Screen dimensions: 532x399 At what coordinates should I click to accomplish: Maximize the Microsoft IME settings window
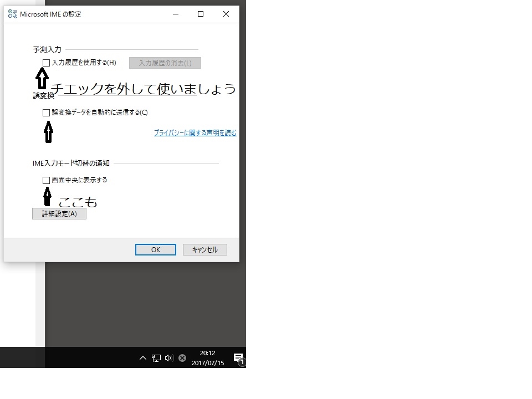pyautogui.click(x=201, y=14)
